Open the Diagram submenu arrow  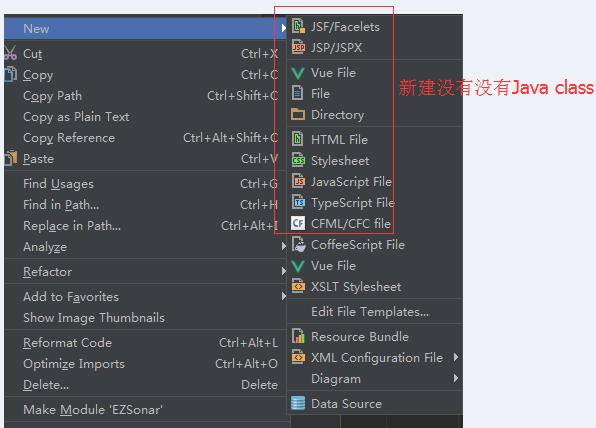click(456, 378)
